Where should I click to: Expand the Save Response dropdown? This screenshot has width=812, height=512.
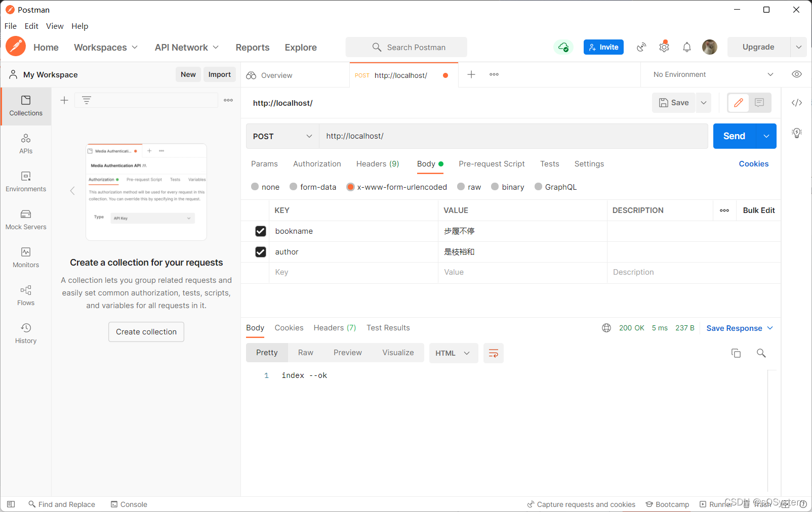tap(740, 328)
